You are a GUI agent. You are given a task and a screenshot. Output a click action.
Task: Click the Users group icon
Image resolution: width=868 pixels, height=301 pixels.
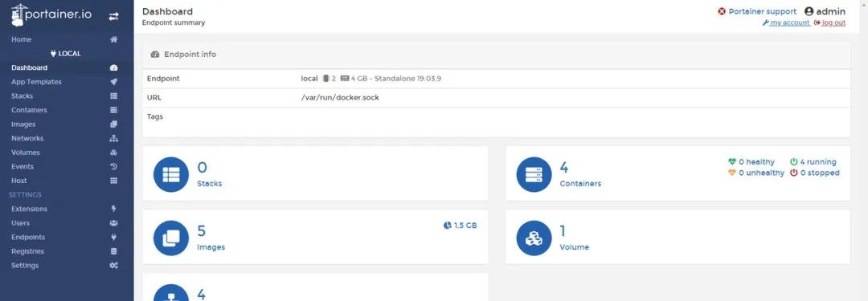pyautogui.click(x=113, y=223)
